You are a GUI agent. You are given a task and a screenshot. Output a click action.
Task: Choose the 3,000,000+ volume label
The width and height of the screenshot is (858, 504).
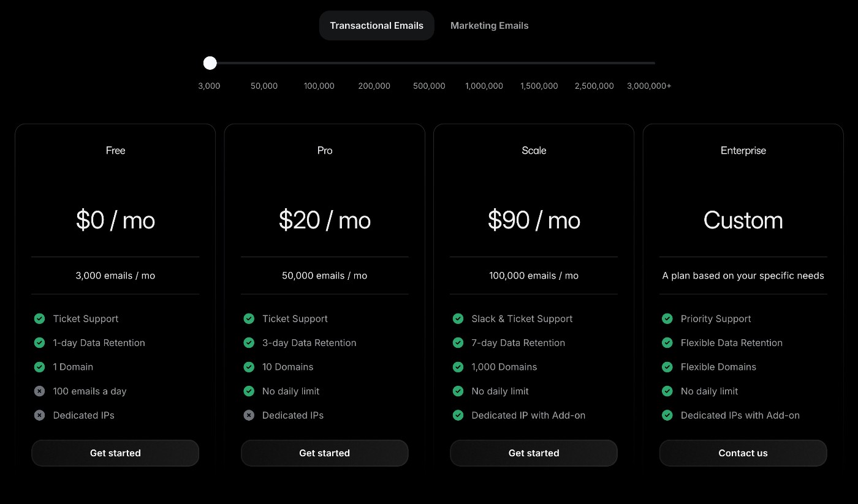coord(648,86)
